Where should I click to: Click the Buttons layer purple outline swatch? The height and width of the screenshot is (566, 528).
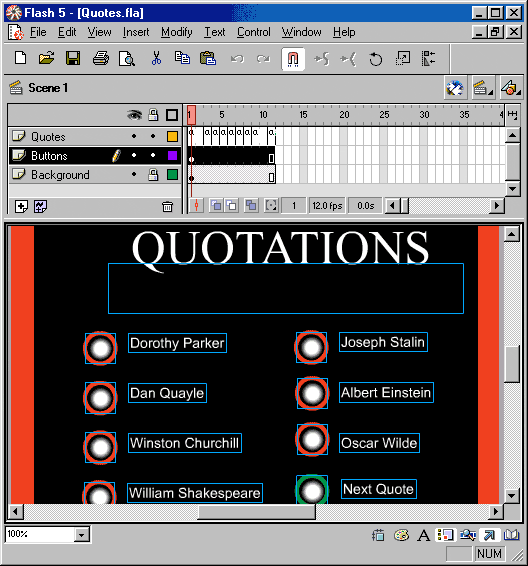[x=172, y=156]
